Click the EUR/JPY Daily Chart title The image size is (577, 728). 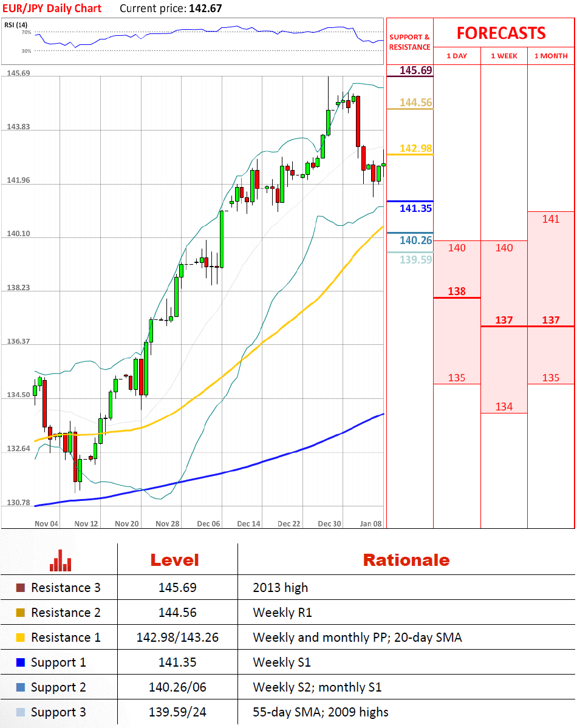[x=51, y=9]
